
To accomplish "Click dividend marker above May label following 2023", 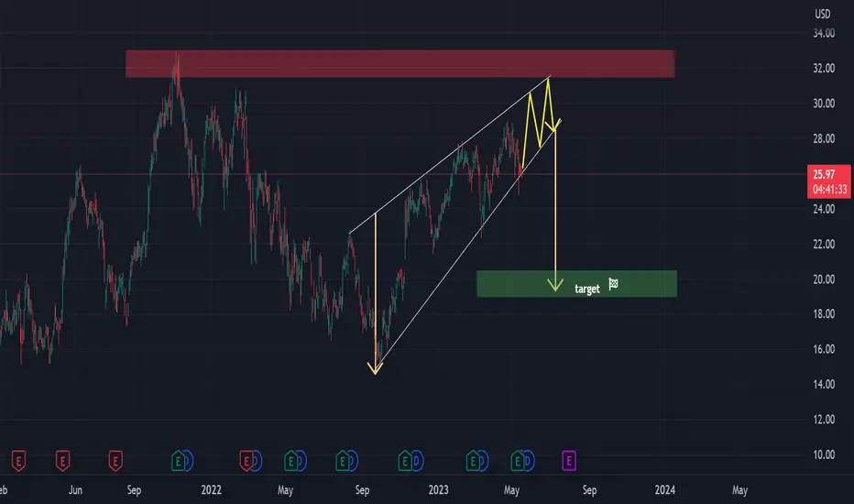I will click(529, 461).
